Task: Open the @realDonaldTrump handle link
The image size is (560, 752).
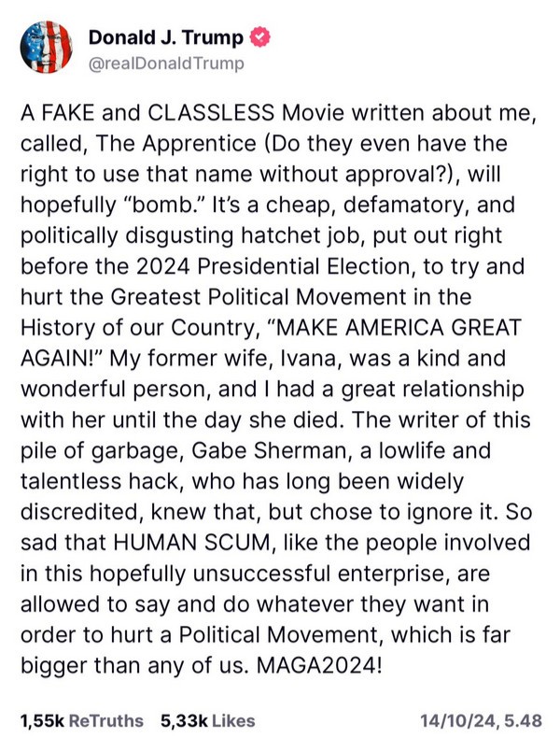Action: (166, 63)
